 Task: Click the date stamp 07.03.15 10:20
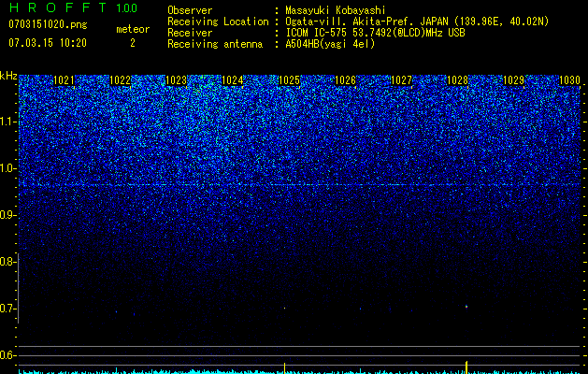pos(48,43)
